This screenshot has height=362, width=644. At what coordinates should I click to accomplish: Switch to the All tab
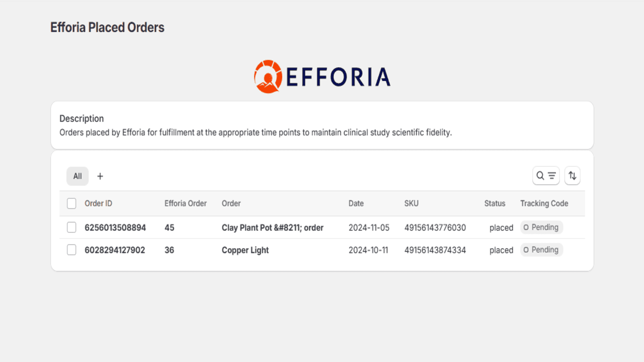77,176
